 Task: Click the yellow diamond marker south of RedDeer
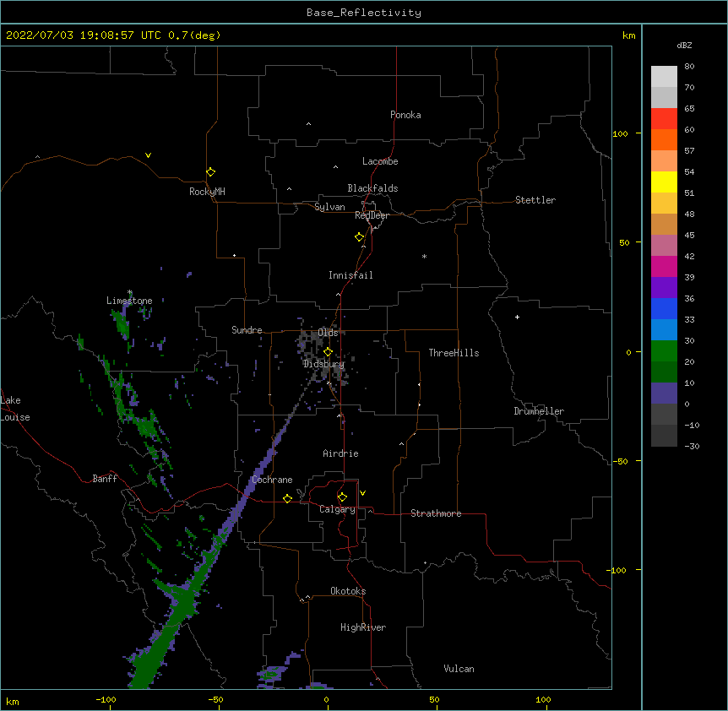click(x=360, y=237)
